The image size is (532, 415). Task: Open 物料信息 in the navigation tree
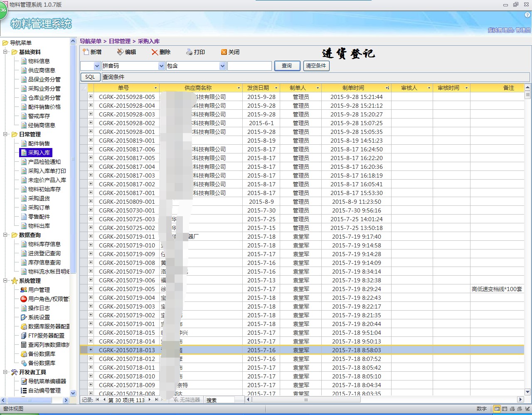click(x=39, y=61)
